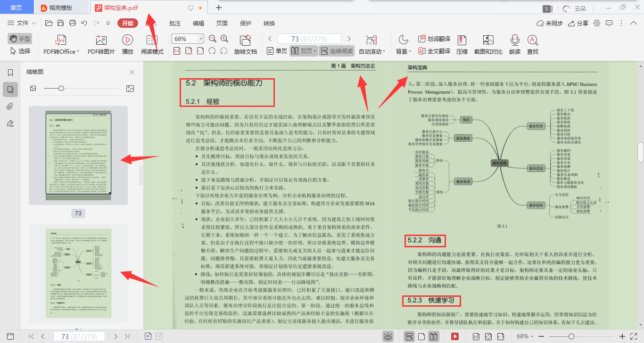Adjust status bar zoom slider

pyautogui.click(x=571, y=336)
